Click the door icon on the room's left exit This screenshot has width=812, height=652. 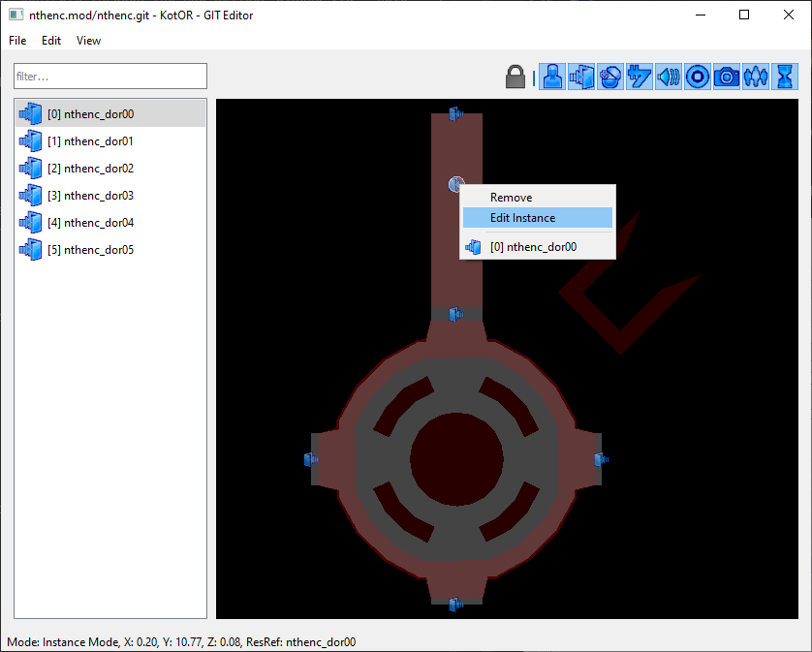(311, 459)
